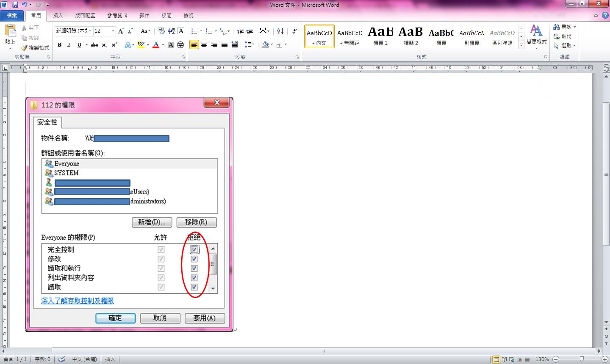
Task: Apply the 無間距 (No Spacing) style
Action: point(350,36)
